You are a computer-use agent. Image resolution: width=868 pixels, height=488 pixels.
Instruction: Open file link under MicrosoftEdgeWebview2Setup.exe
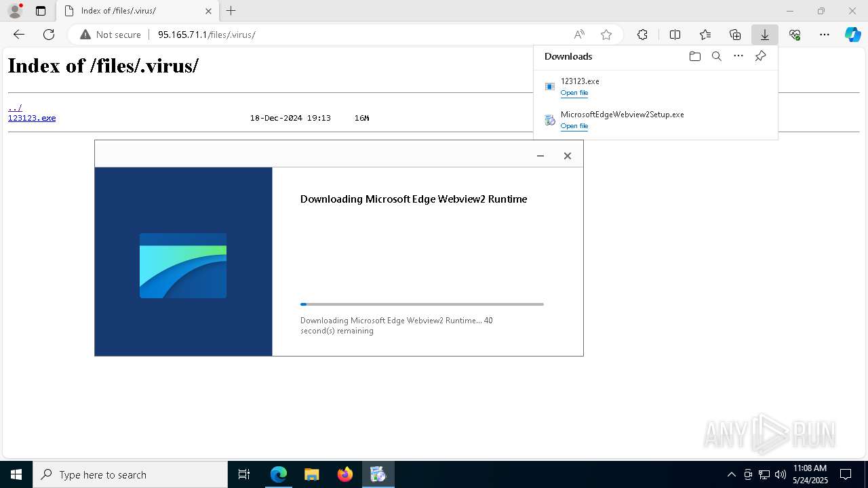click(574, 126)
